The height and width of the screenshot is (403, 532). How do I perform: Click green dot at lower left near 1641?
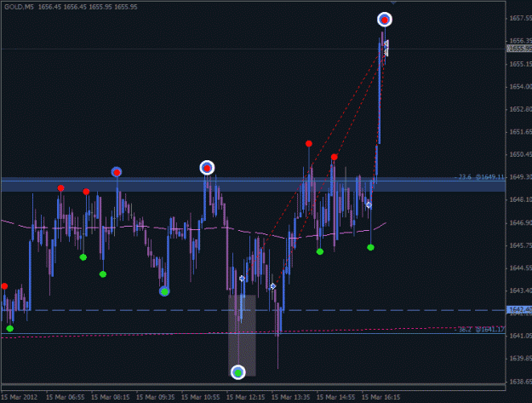pos(10,328)
